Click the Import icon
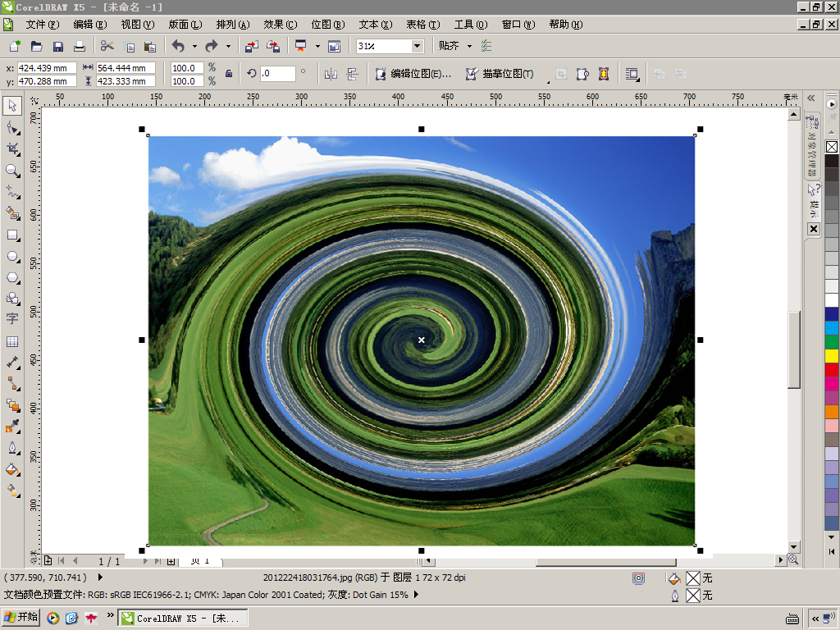 pyautogui.click(x=251, y=46)
